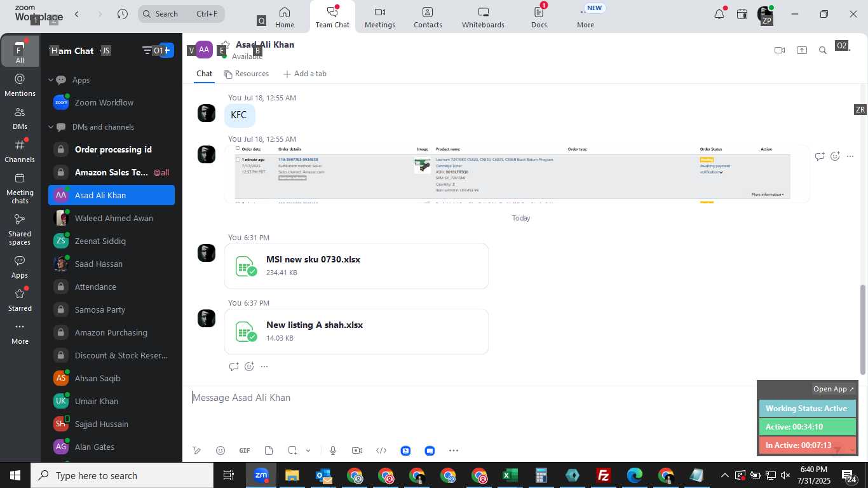This screenshot has height=488, width=868.
Task: Open the chat list filter icon
Action: (x=147, y=50)
